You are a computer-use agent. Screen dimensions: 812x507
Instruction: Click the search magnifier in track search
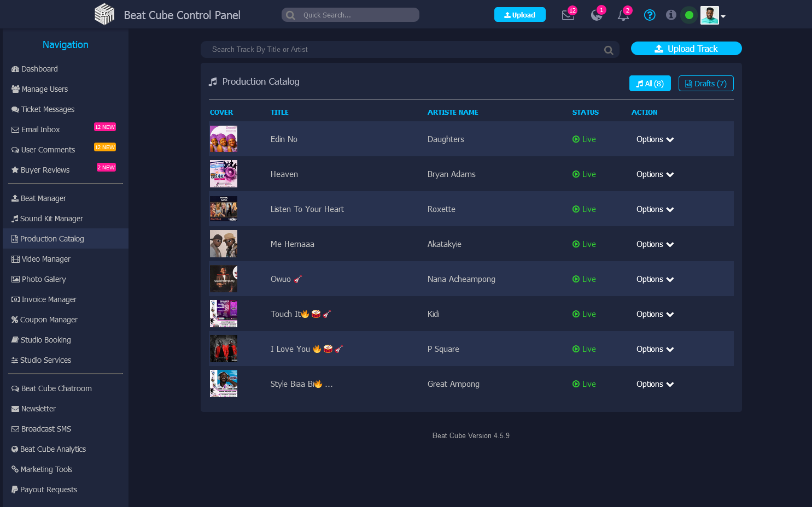point(608,50)
